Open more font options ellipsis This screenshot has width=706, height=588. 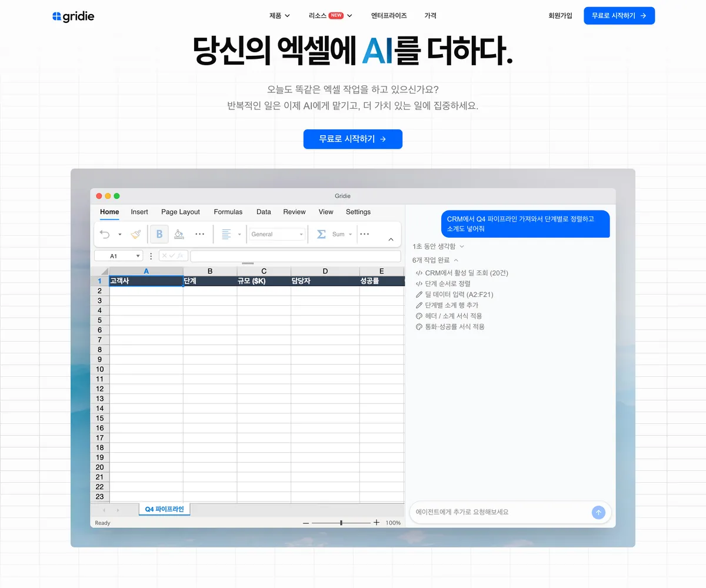click(x=199, y=234)
